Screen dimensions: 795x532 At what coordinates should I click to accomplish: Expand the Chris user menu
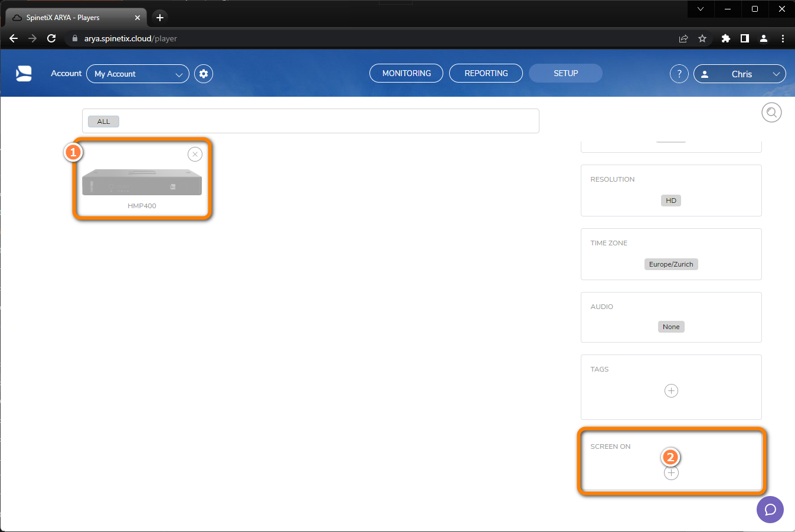click(x=740, y=74)
